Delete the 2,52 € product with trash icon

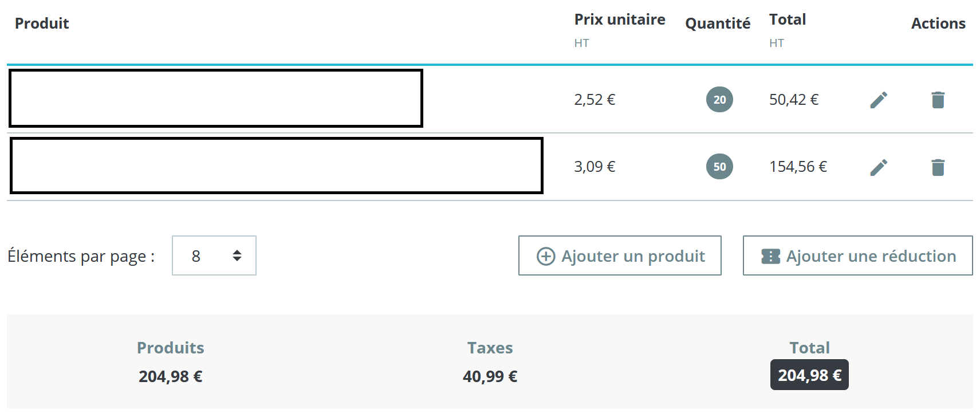tap(938, 99)
